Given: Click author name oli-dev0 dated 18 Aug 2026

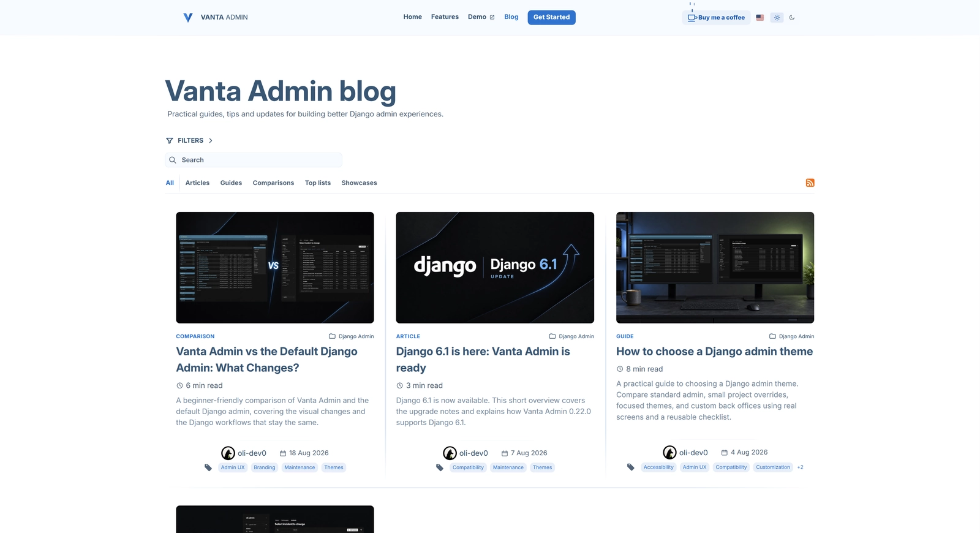Looking at the screenshot, I should coord(252,453).
